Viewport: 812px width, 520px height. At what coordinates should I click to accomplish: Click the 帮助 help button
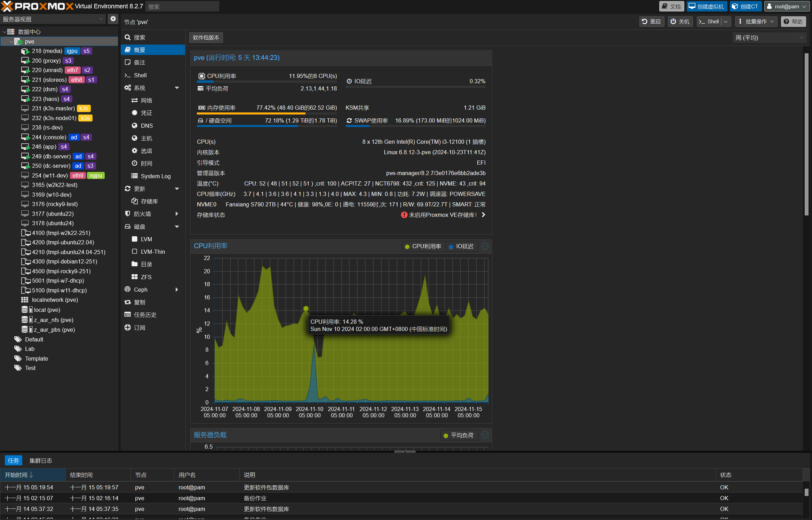tap(793, 22)
